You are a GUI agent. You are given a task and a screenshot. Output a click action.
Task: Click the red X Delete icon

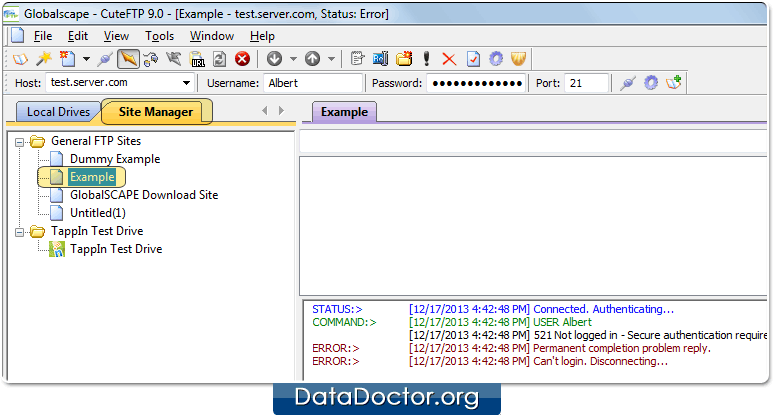coord(449,60)
